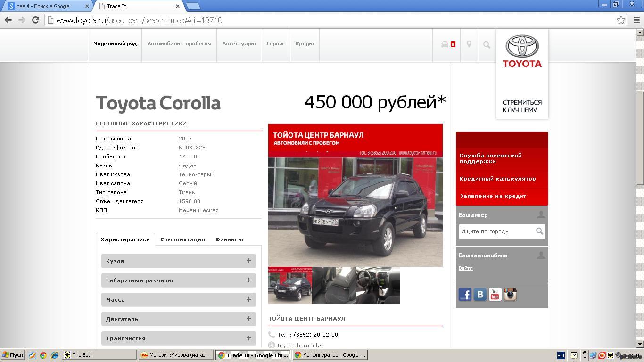Open Модельный ряд menu
This screenshot has width=644, height=362.
click(115, 44)
